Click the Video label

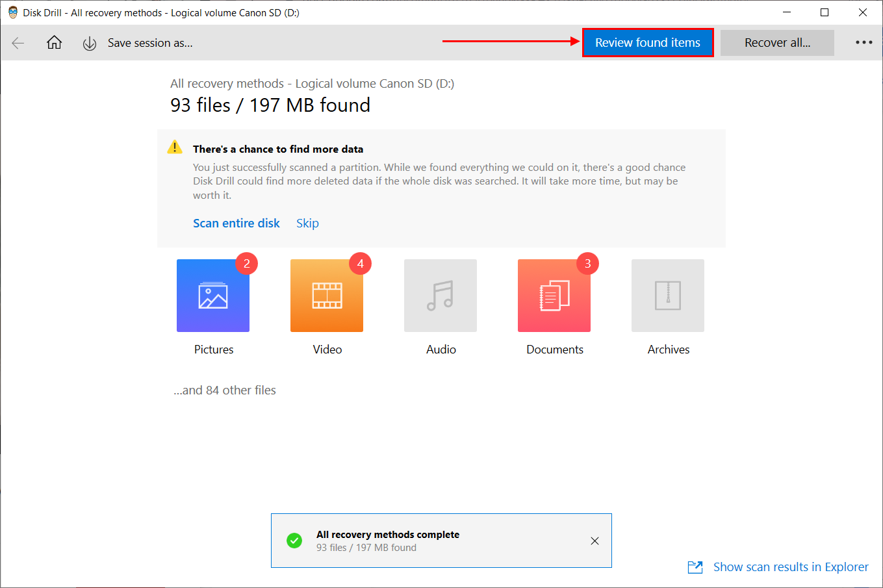click(327, 350)
